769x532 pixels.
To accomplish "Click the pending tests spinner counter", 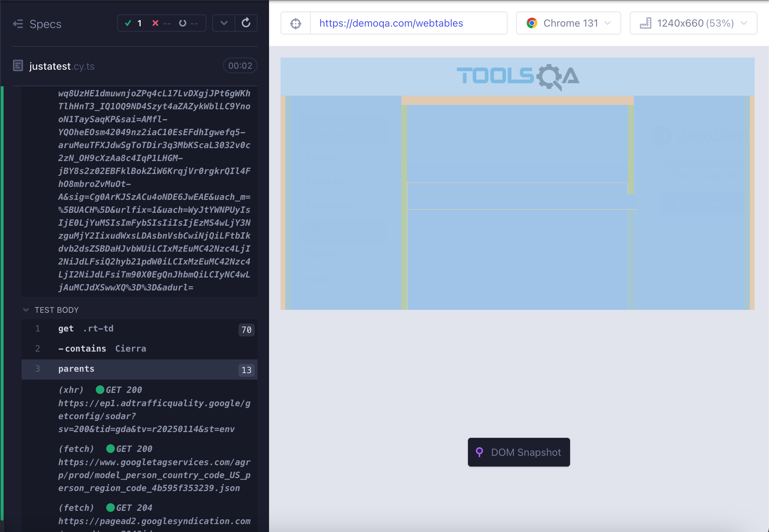I will (188, 23).
